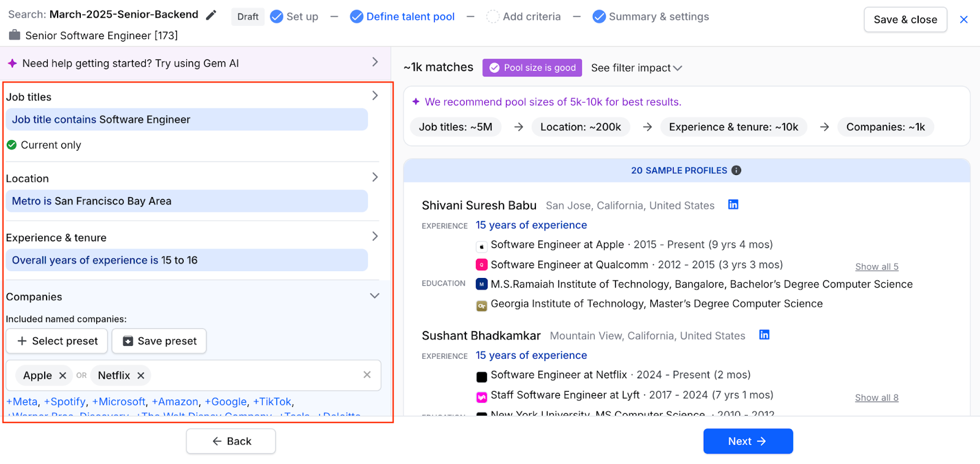
Task: Clear all included companies with the X
Action: point(367,375)
